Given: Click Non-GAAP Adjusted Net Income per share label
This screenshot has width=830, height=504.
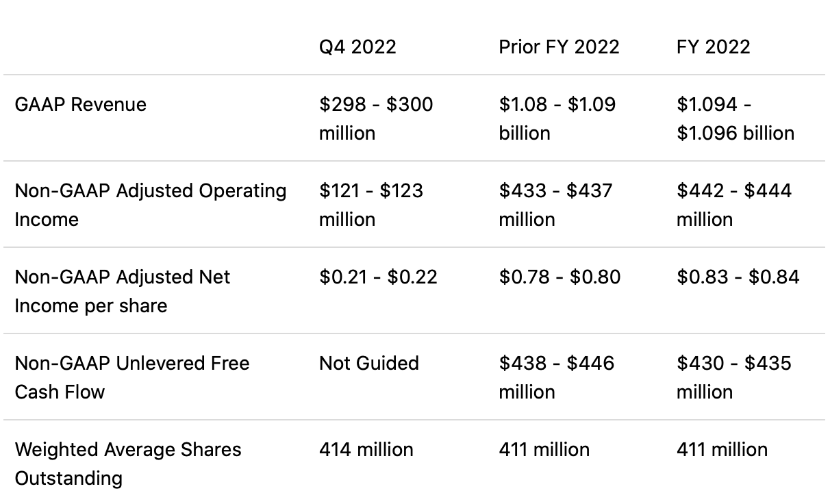Looking at the screenshot, I should [x=122, y=291].
